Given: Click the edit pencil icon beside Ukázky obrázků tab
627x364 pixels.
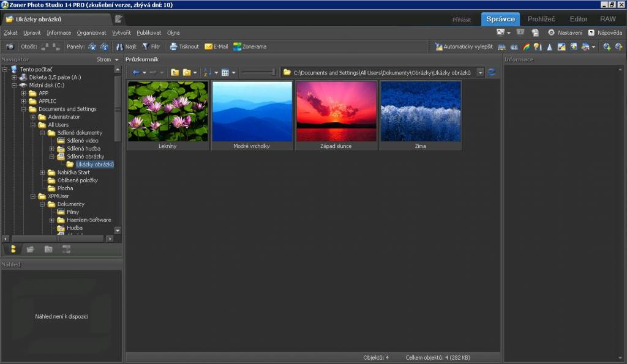Looking at the screenshot, I should [x=118, y=19].
